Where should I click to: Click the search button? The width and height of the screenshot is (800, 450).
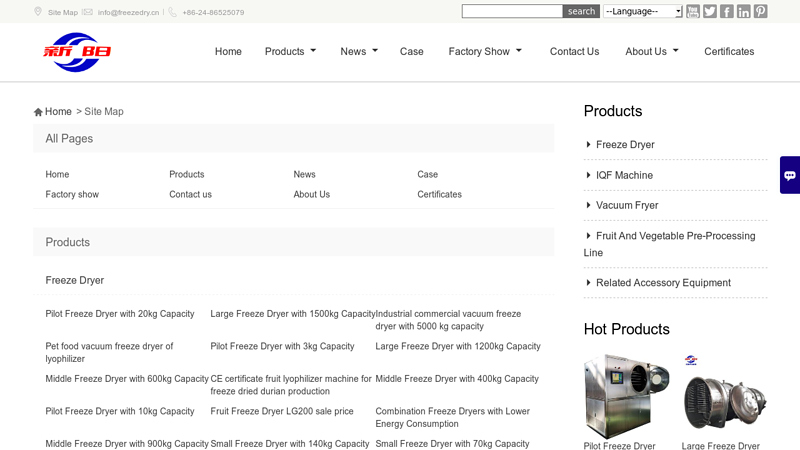(581, 11)
